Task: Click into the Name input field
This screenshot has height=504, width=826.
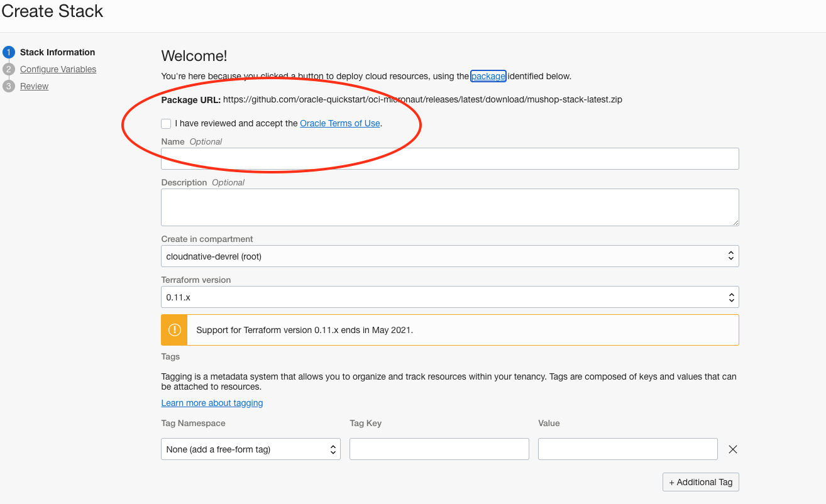Action: (x=450, y=158)
